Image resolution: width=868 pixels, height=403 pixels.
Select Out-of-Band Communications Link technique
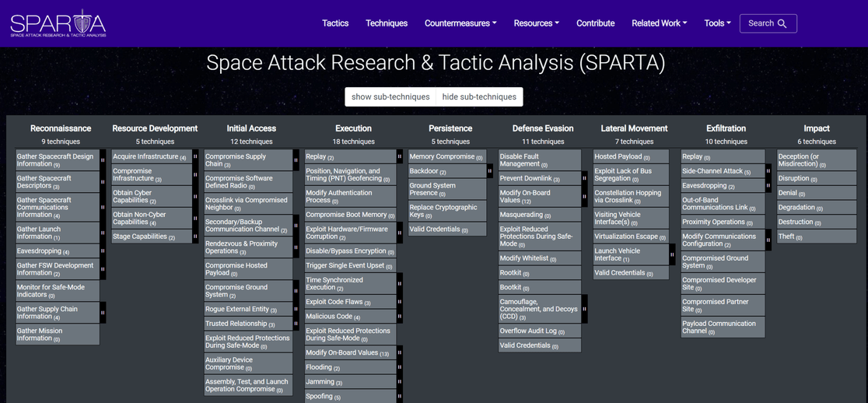point(723,204)
